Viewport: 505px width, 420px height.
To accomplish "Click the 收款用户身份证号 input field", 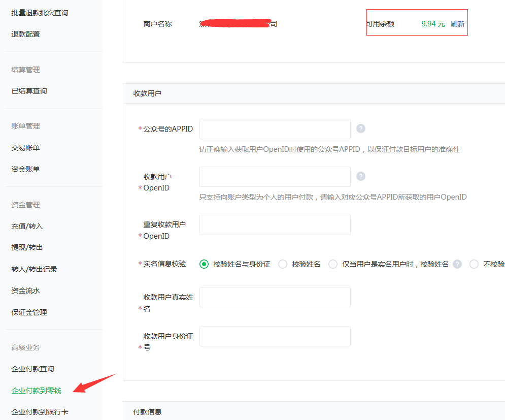I will [275, 336].
